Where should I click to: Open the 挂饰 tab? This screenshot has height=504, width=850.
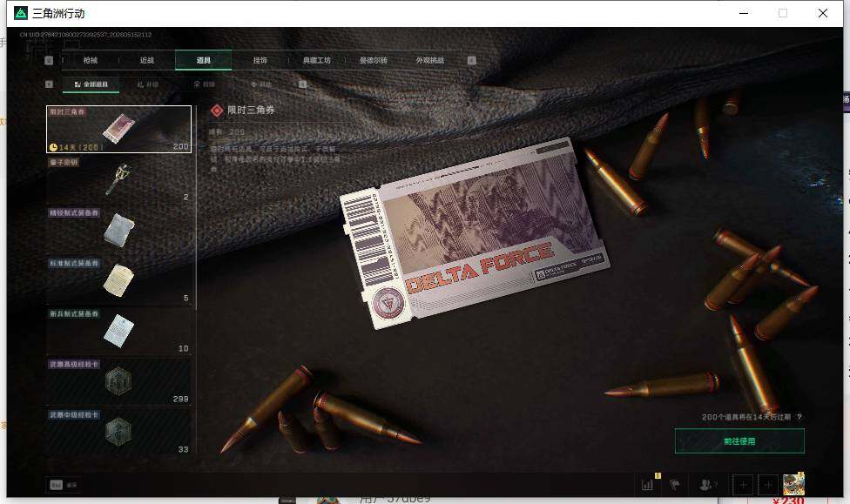pos(260,60)
